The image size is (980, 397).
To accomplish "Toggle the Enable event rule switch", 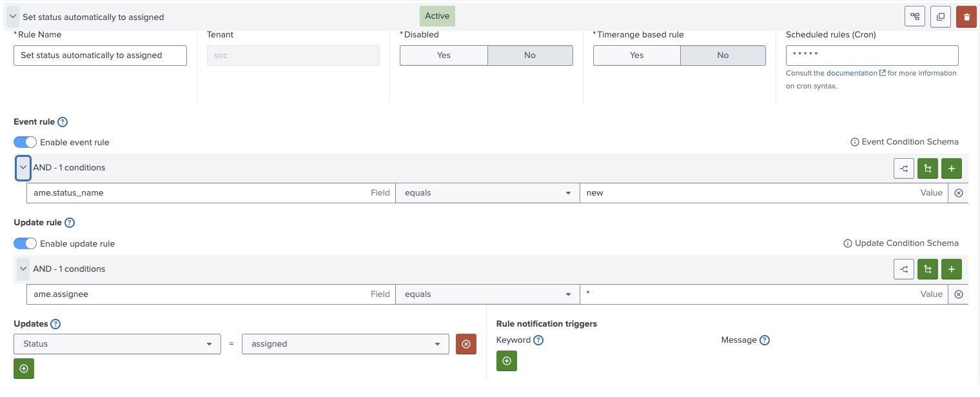I will pos(25,142).
